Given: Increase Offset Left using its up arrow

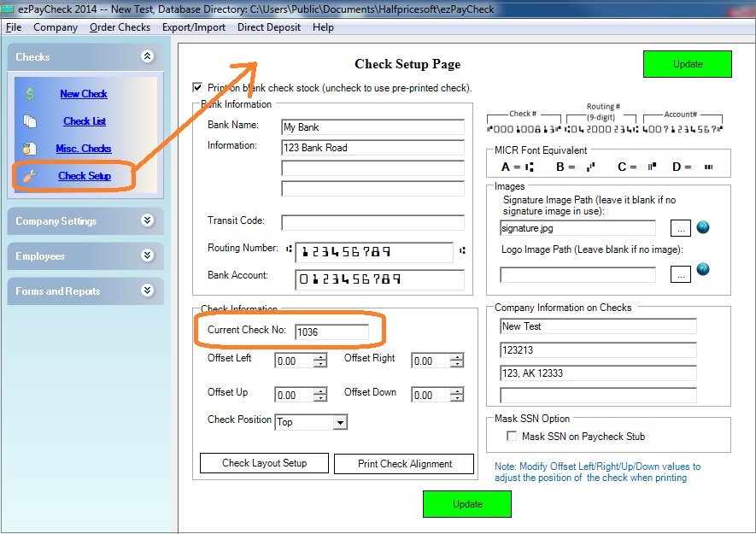Looking at the screenshot, I should click(320, 356).
